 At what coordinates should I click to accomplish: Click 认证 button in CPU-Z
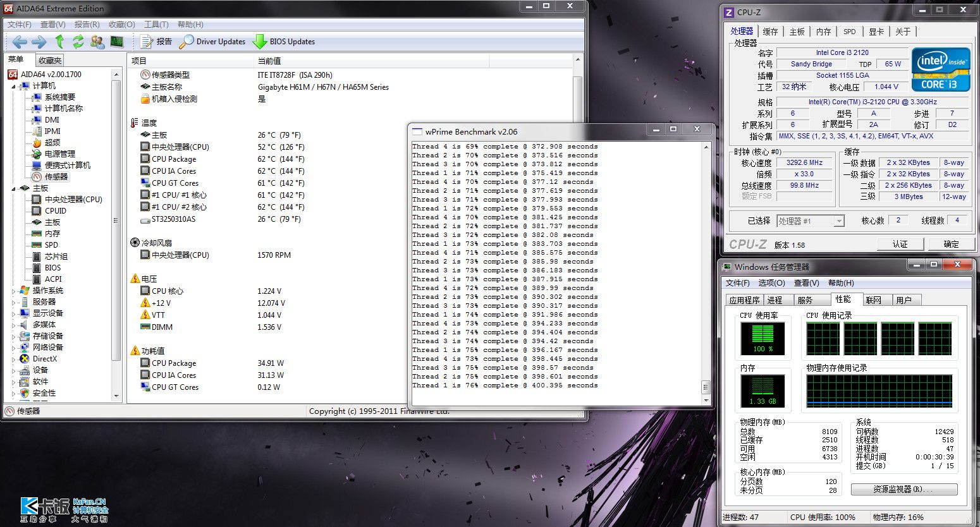point(900,244)
